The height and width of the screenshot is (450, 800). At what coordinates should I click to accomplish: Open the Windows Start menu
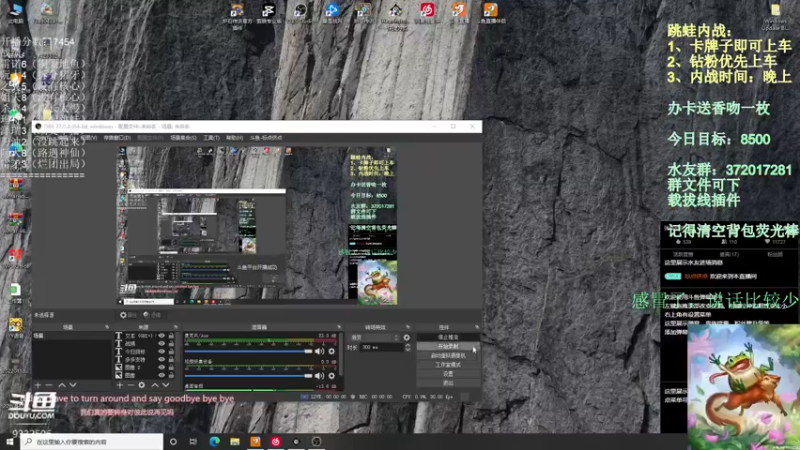(9, 441)
